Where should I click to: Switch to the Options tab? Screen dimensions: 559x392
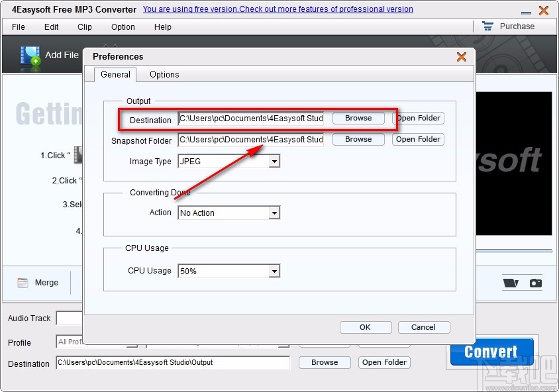[x=164, y=74]
